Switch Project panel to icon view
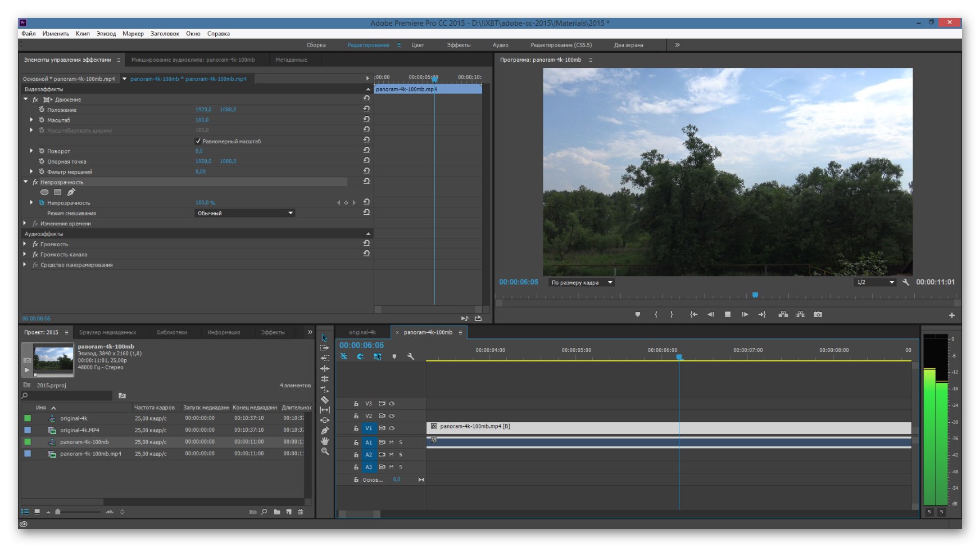The height and width of the screenshot is (547, 980). click(37, 512)
